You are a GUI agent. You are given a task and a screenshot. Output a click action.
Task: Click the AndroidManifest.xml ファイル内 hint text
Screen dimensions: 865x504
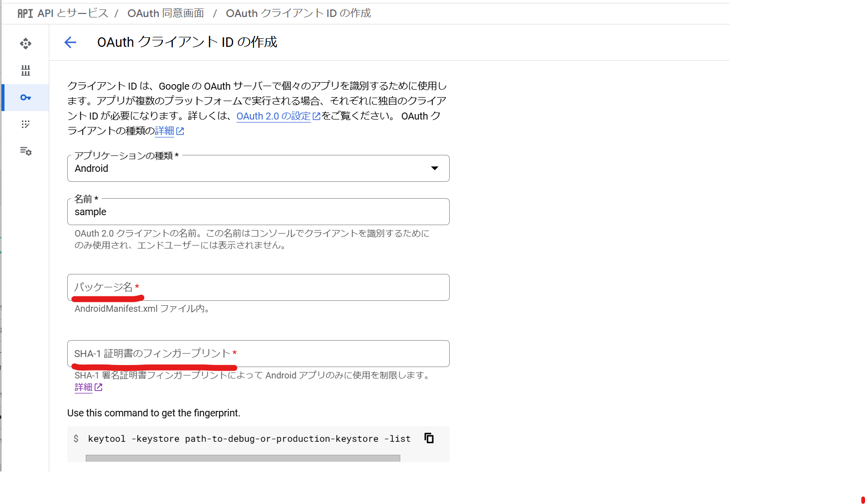point(142,309)
